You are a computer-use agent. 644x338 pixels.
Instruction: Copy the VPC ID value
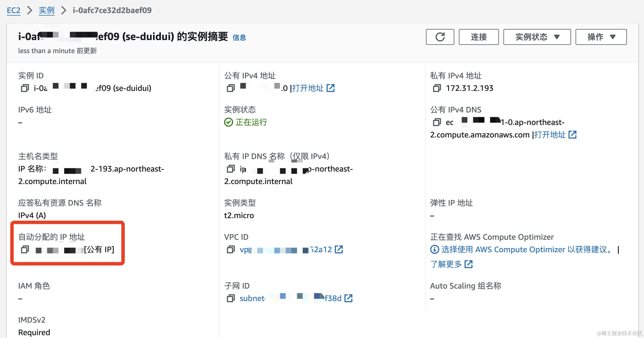(231, 249)
